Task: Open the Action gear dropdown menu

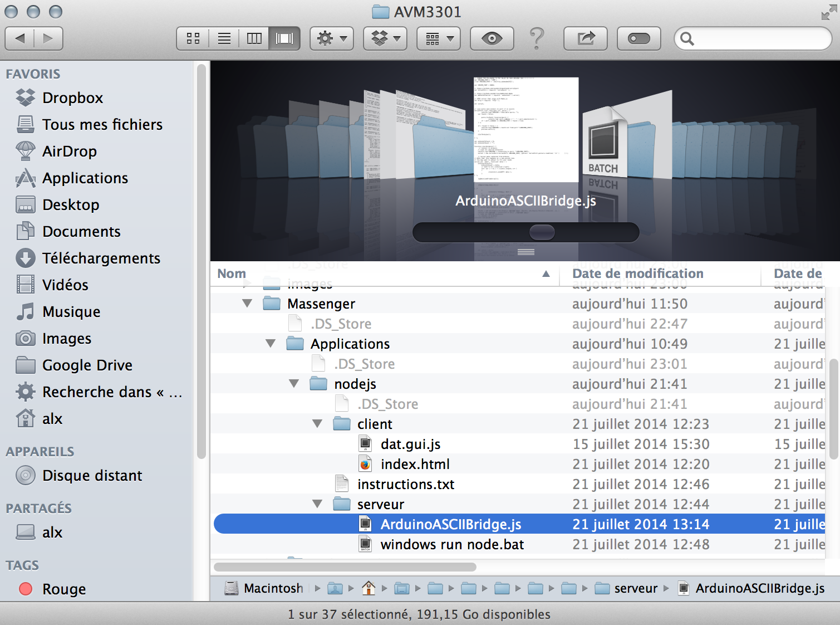Action: [x=332, y=38]
